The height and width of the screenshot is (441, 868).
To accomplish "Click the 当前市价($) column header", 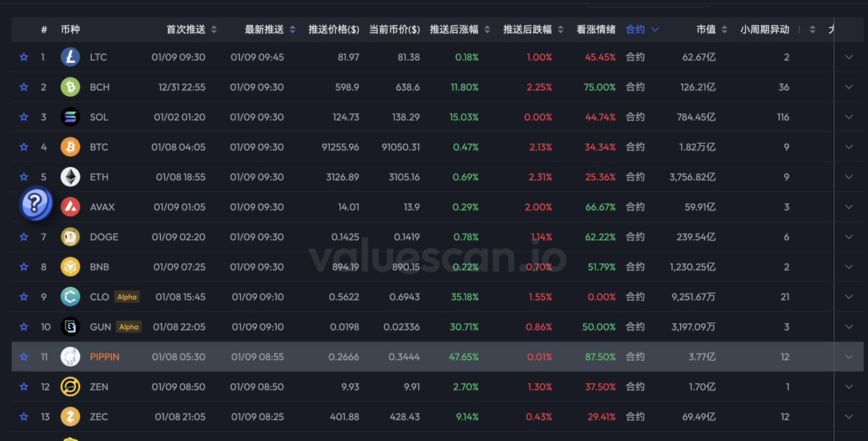I will tap(394, 30).
